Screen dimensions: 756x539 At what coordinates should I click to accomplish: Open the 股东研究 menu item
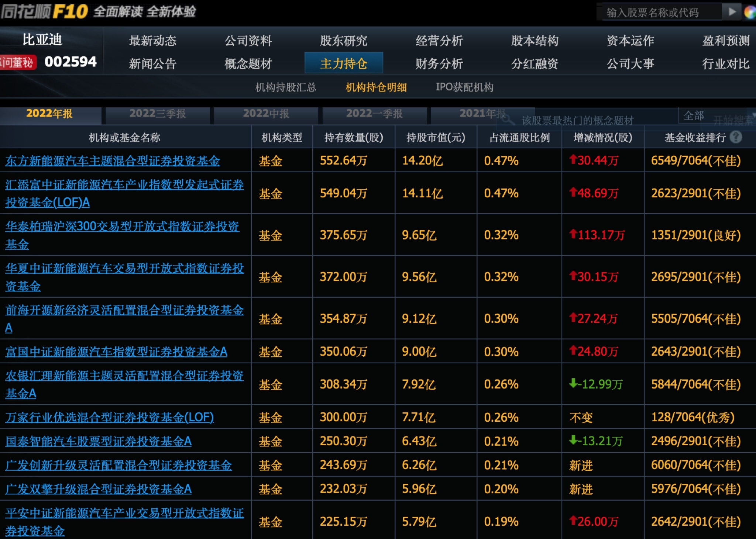coord(343,41)
